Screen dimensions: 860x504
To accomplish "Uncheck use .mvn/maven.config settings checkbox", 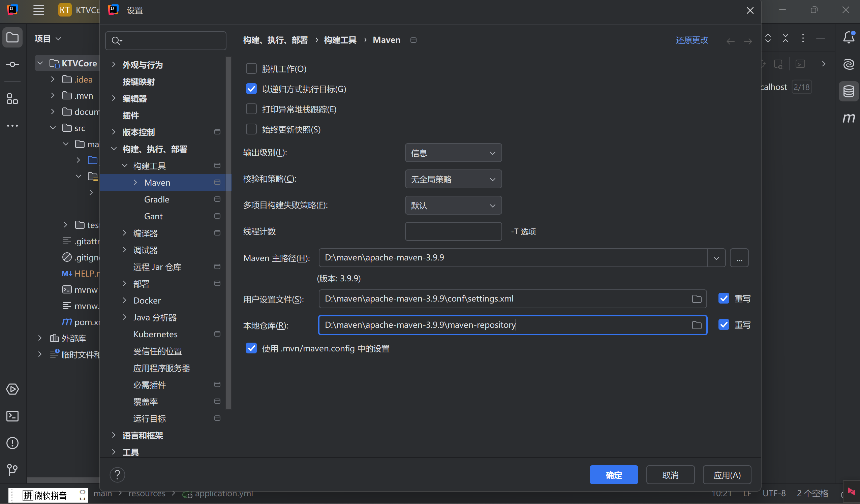I will pyautogui.click(x=251, y=348).
